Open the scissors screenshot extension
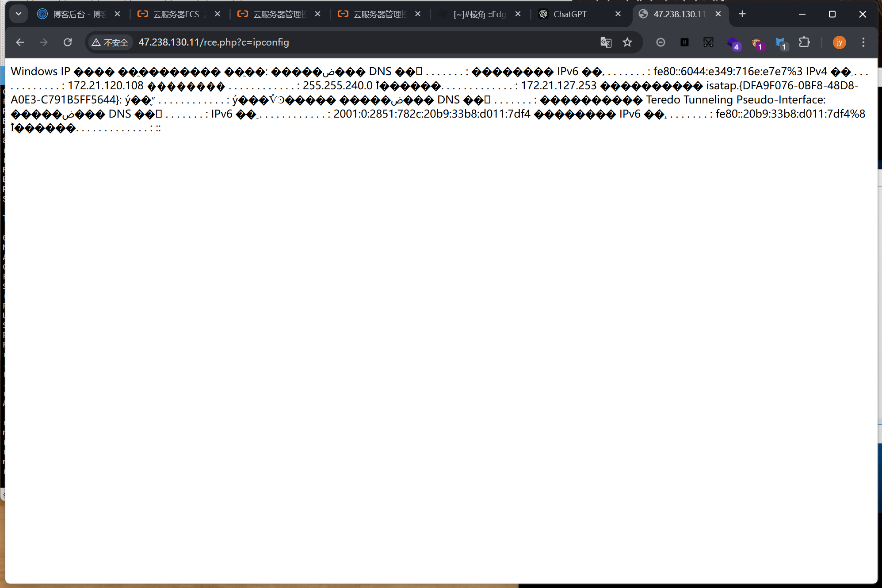This screenshot has width=882, height=588. [x=708, y=42]
